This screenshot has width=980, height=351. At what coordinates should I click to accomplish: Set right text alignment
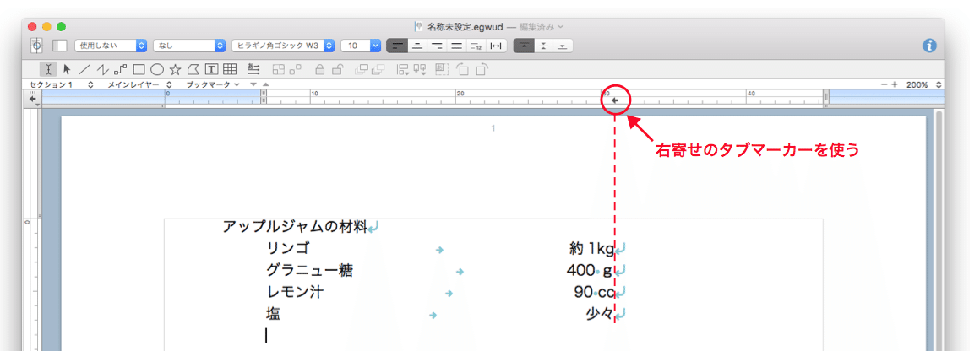(437, 46)
